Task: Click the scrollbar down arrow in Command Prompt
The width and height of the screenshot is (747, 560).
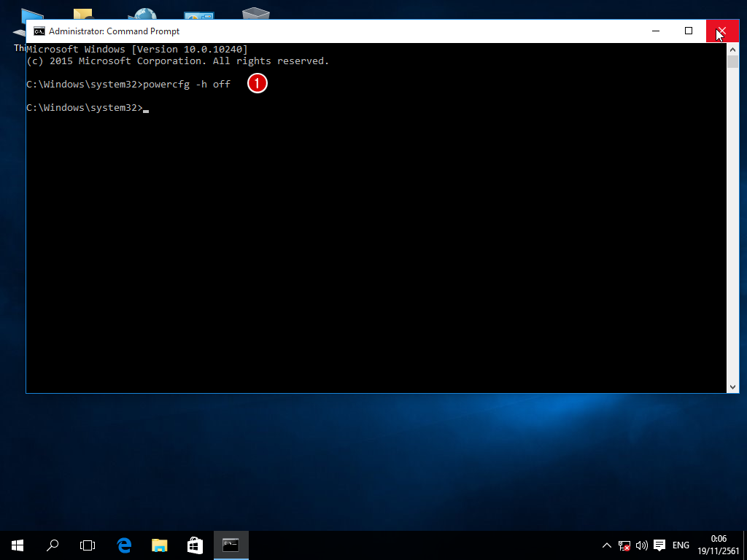Action: pyautogui.click(x=733, y=387)
